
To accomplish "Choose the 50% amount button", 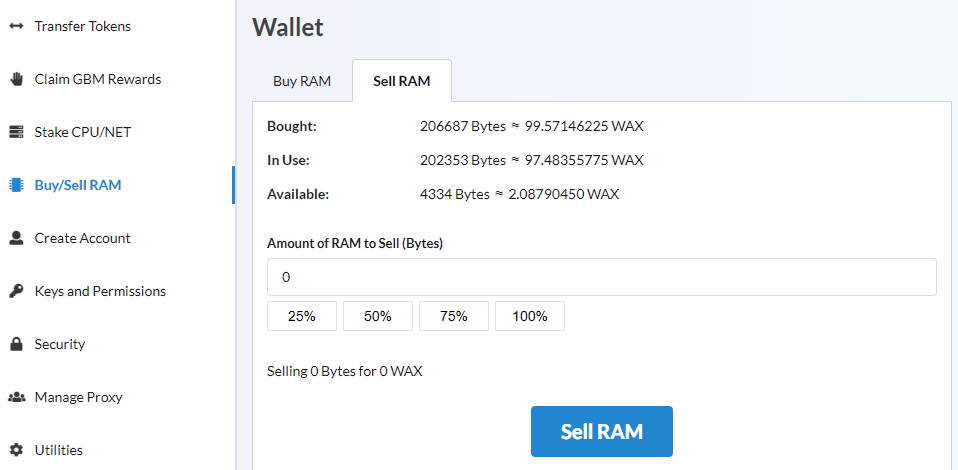I will point(378,316).
